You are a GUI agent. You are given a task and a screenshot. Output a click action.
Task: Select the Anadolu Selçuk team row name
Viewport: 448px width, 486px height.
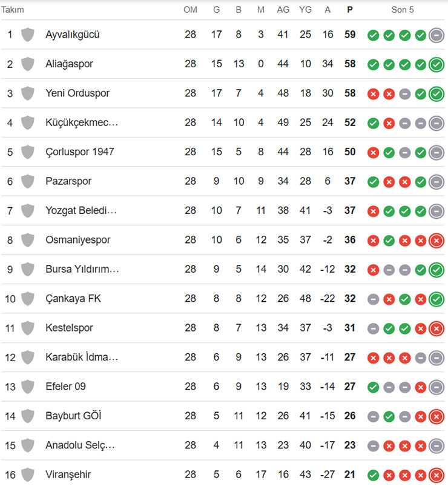tap(80, 445)
